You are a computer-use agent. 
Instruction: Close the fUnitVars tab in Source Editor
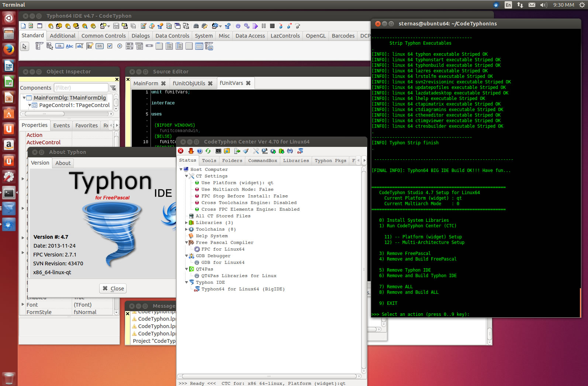click(x=248, y=83)
